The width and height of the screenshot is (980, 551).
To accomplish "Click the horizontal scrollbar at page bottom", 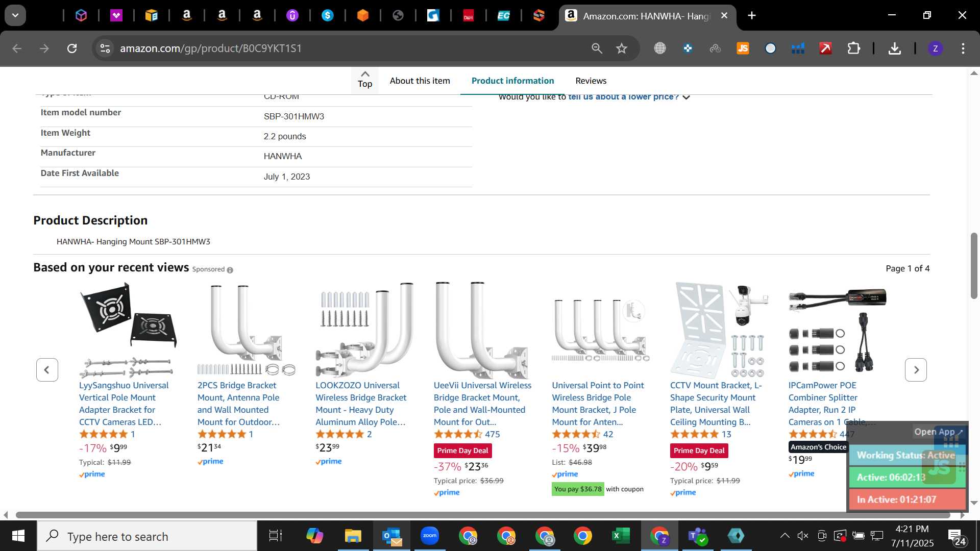I will 482,515.
